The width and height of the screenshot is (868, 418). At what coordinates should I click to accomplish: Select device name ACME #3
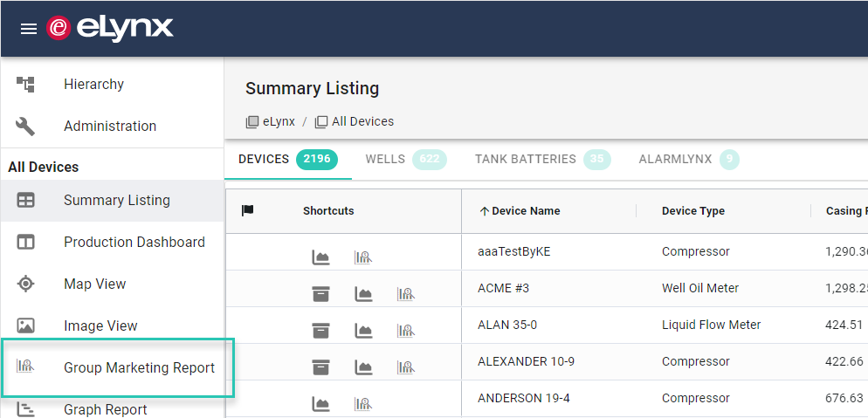(503, 288)
